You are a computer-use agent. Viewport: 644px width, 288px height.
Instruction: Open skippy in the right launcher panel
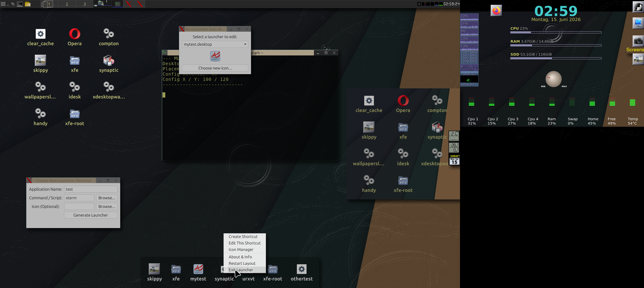pyautogui.click(x=369, y=127)
